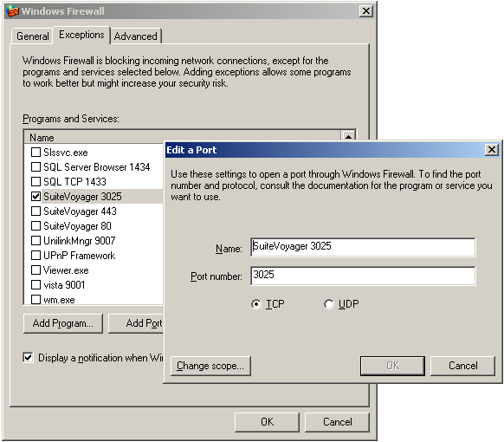Click OK in Windows Firewall window
This screenshot has height=442, width=504.
click(267, 422)
